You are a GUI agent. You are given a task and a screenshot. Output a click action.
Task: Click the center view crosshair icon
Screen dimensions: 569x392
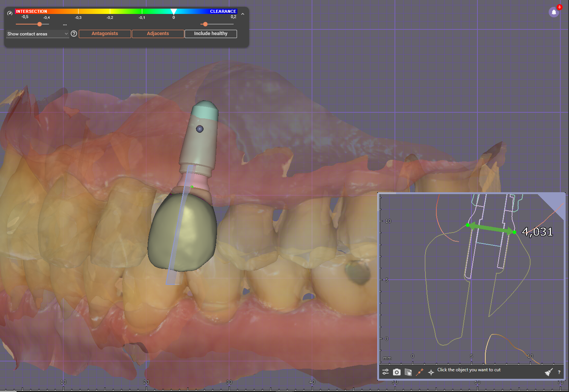tap(431, 372)
